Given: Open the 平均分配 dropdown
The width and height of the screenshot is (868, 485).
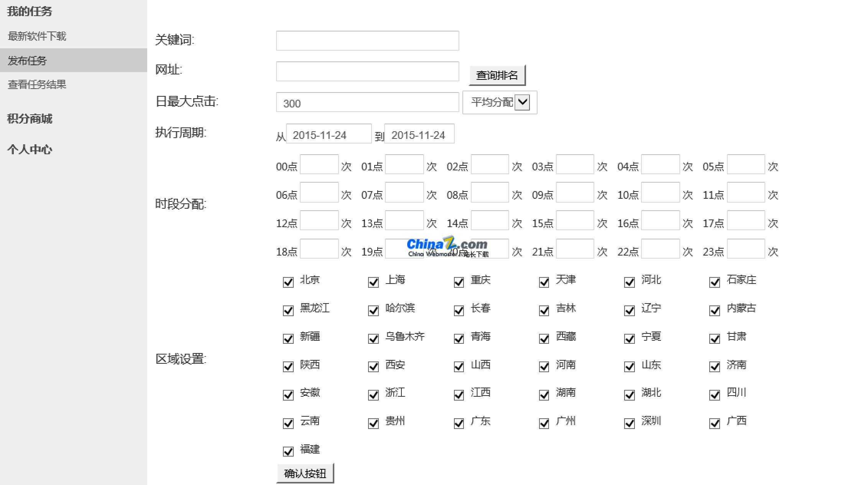Looking at the screenshot, I should pyautogui.click(x=500, y=102).
